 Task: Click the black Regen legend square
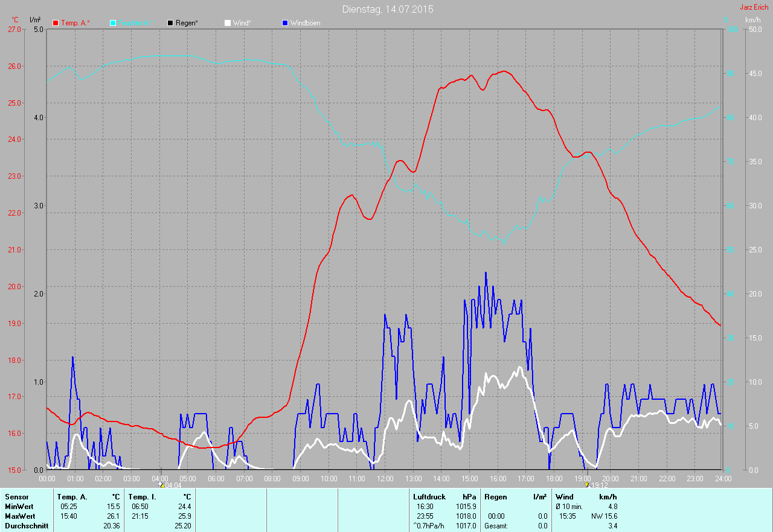pyautogui.click(x=170, y=23)
